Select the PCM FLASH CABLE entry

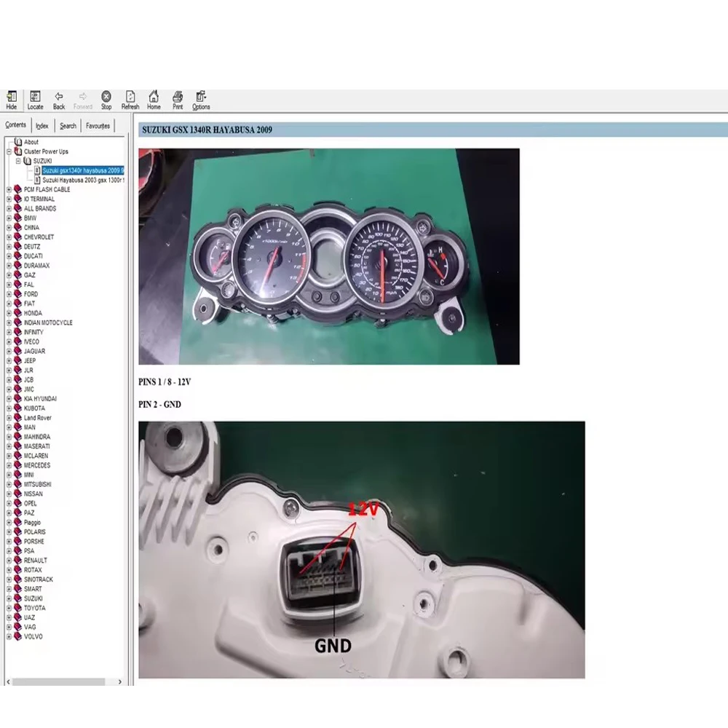47,189
